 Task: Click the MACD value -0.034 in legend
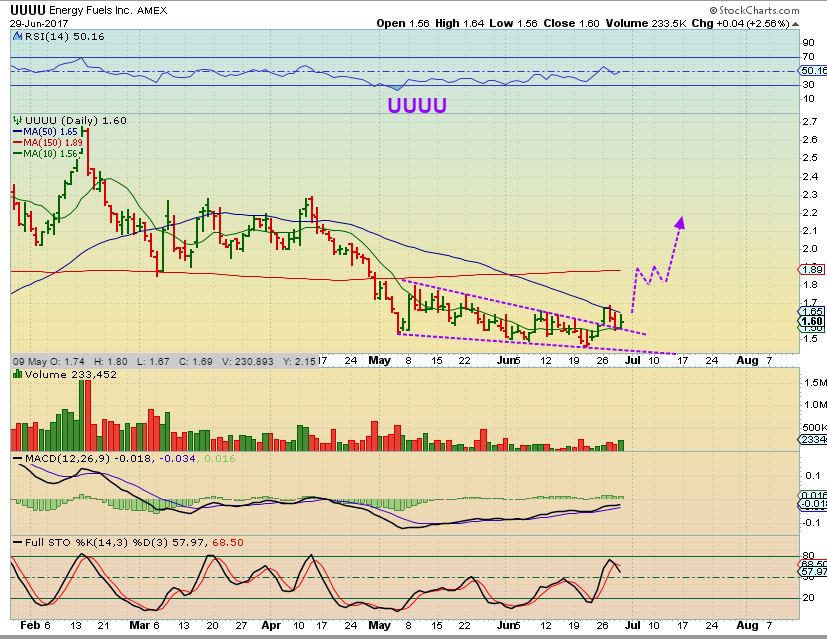pos(177,459)
